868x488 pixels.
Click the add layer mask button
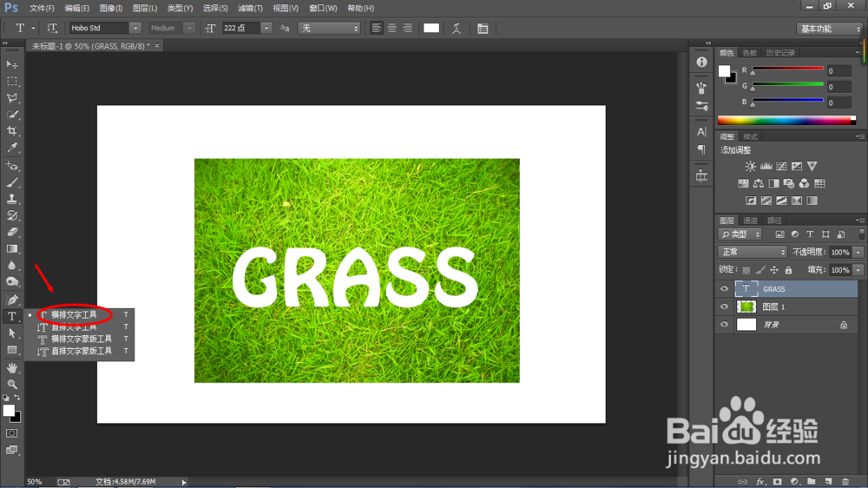pyautogui.click(x=777, y=481)
